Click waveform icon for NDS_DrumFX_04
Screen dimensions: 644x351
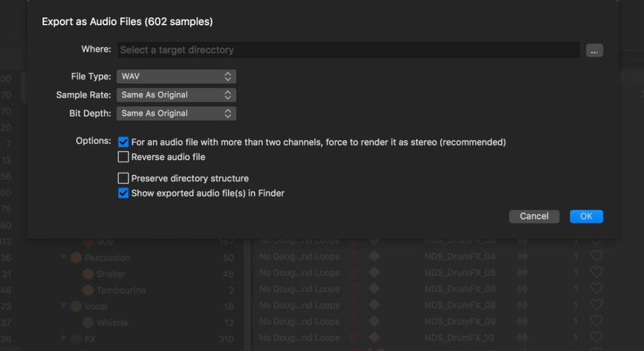click(522, 257)
